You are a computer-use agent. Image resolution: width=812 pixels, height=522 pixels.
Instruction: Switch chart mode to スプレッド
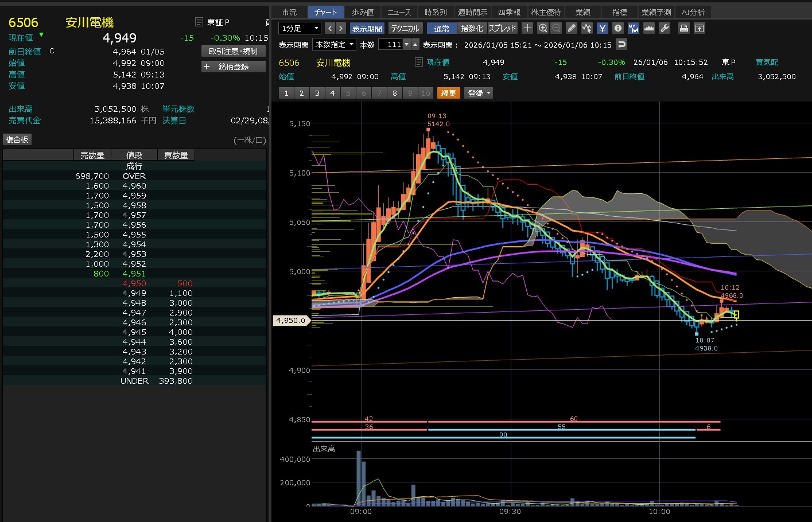[x=502, y=28]
